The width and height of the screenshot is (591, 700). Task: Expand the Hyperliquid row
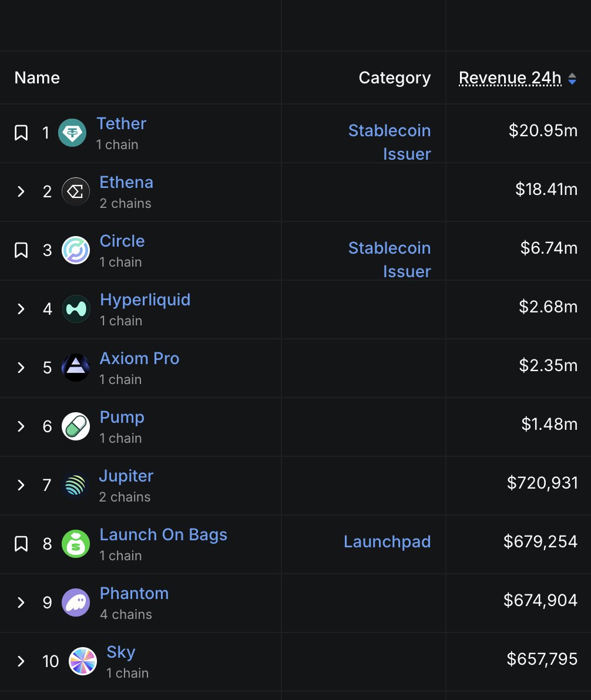click(21, 309)
